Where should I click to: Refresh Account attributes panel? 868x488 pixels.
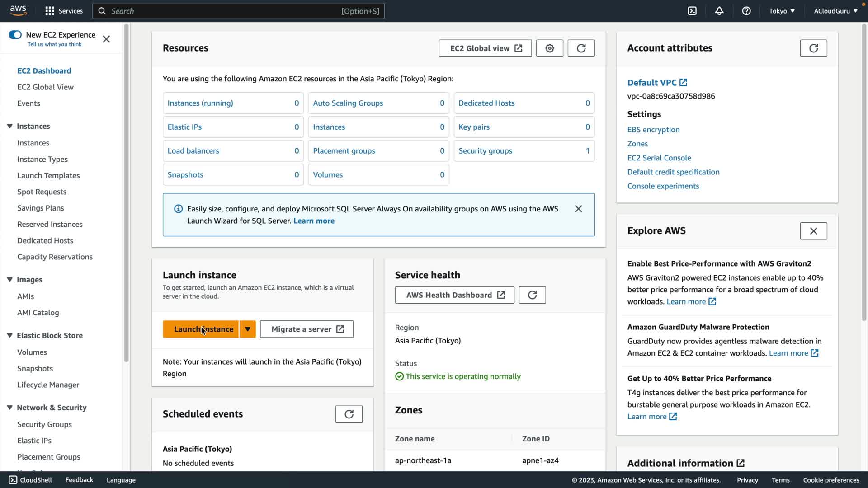813,48
